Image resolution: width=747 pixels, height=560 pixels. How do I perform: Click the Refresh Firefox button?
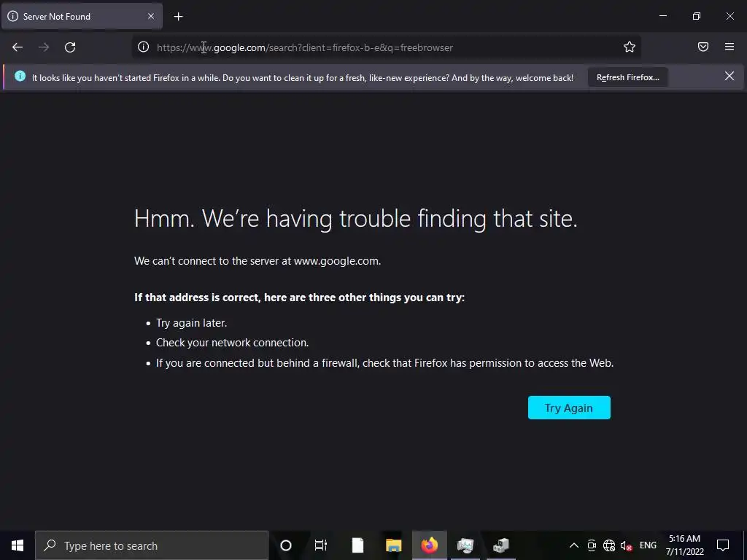(628, 77)
